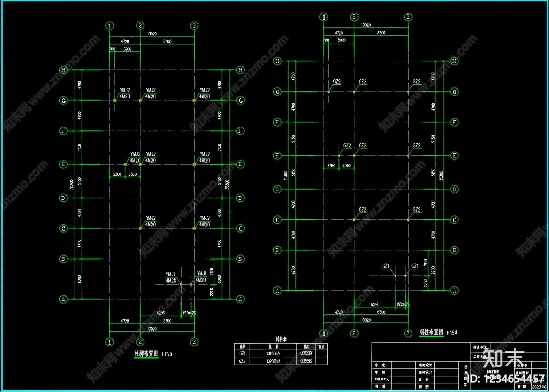Click the left 2360 dimension in 钢柱布置图
The height and width of the screenshot is (392, 549).
[331, 166]
